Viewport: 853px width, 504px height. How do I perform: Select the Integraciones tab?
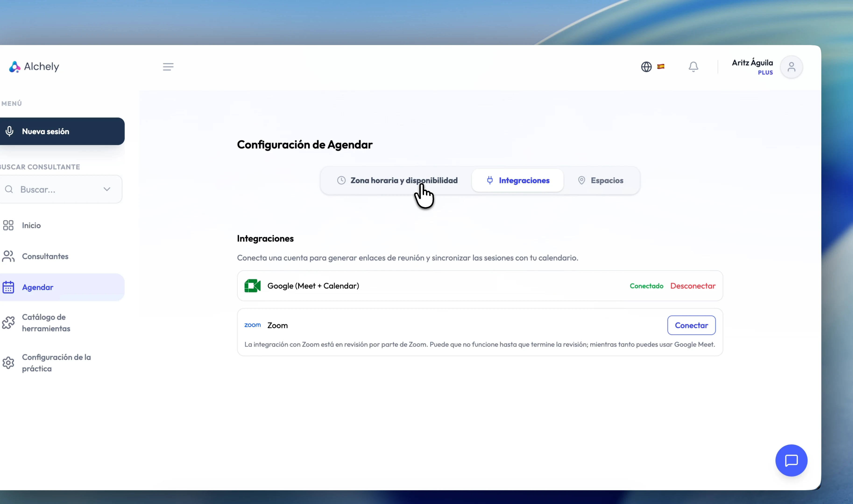tap(518, 180)
